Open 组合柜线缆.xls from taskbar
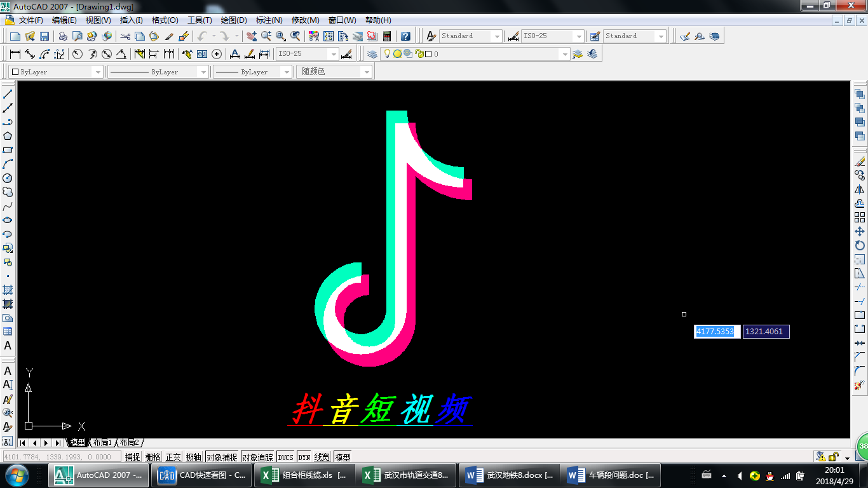The height and width of the screenshot is (488, 868). pos(305,475)
